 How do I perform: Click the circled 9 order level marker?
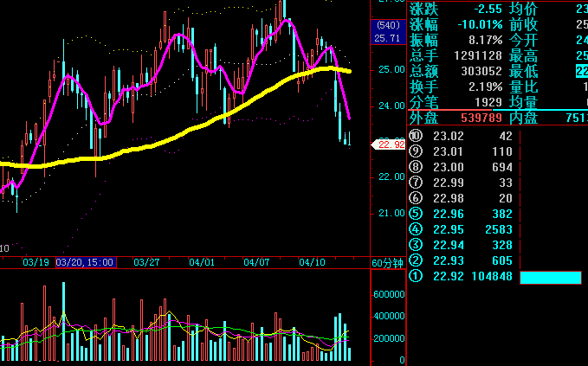(416, 151)
